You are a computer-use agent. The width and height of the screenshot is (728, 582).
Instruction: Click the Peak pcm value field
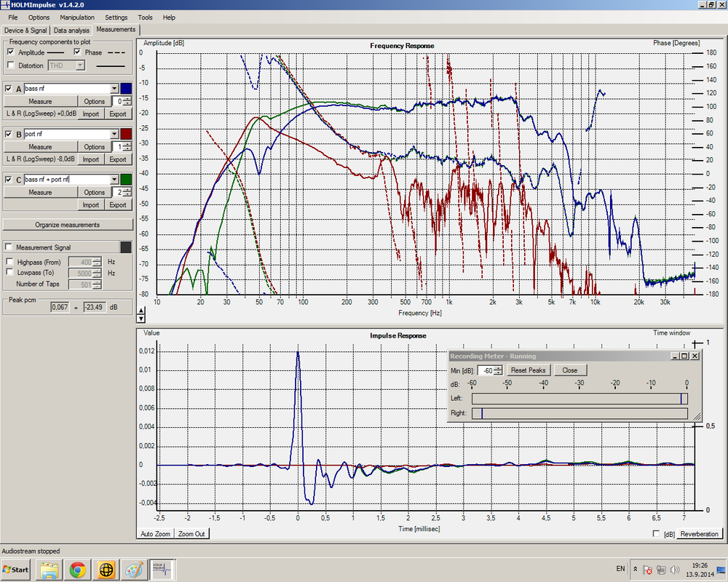[60, 307]
